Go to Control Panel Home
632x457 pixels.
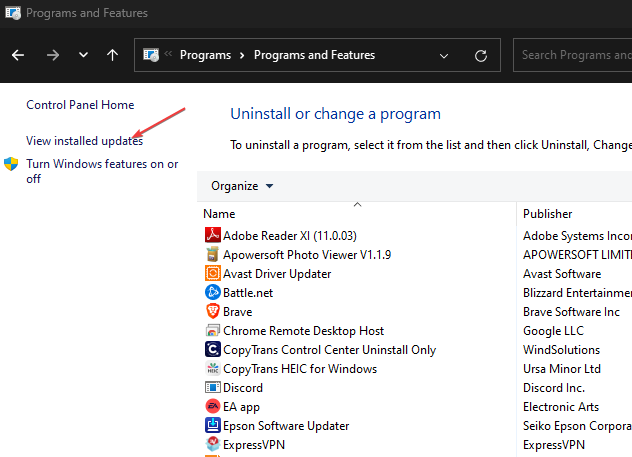80,105
